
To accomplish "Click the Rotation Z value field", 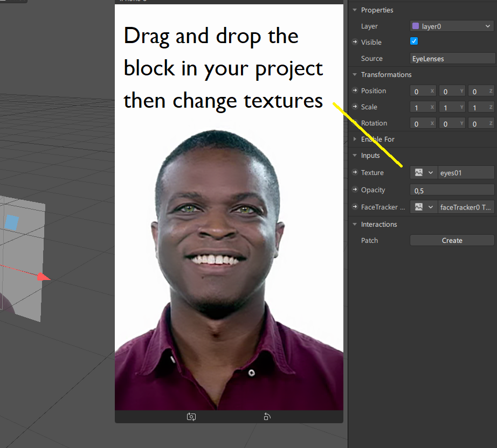I will pyautogui.click(x=481, y=124).
